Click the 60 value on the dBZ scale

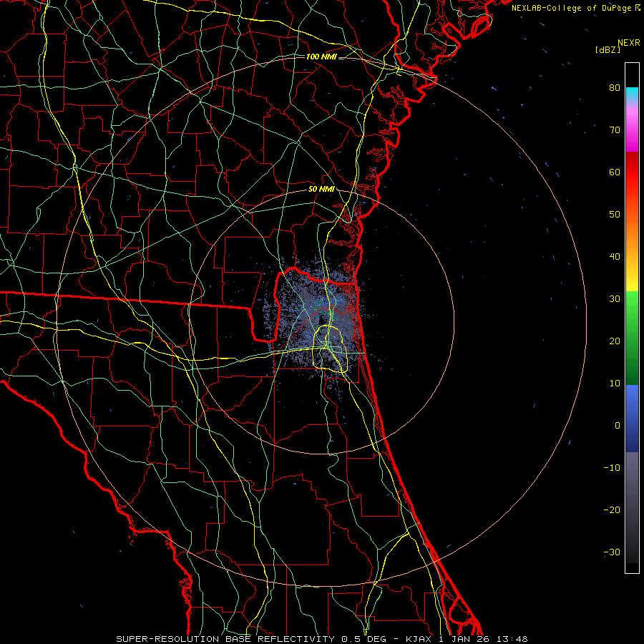[x=615, y=172]
